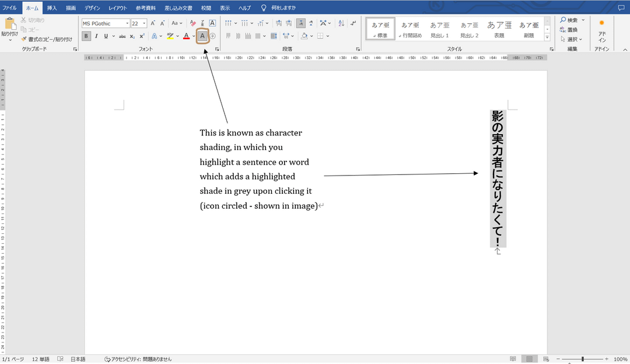Toggle italic formatting
The image size is (630, 364).
(96, 36)
